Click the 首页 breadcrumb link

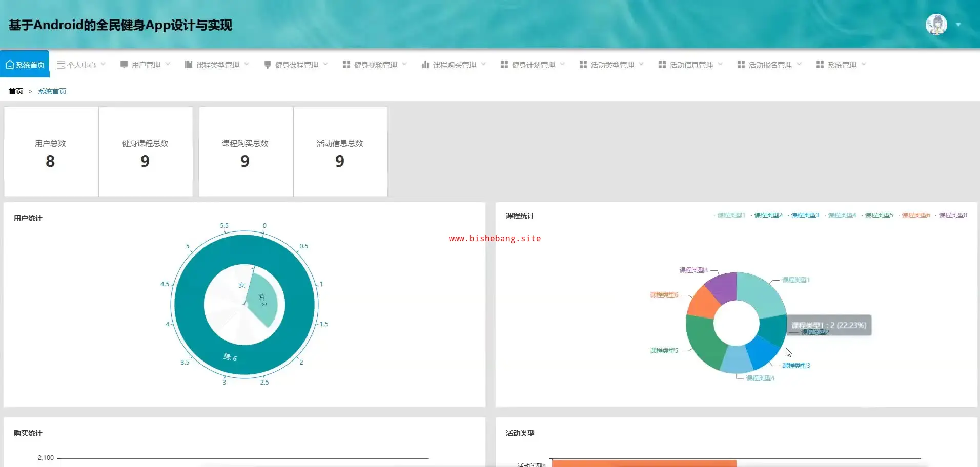(x=16, y=91)
